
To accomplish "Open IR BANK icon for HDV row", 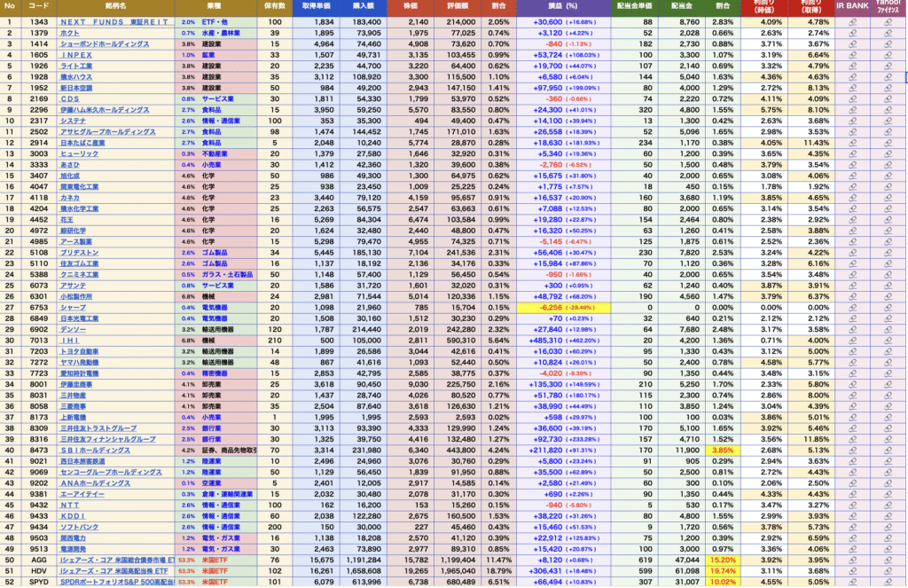I will click(x=852, y=572).
